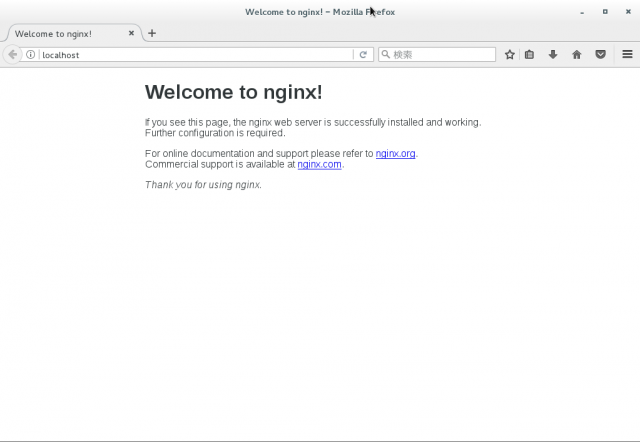
Task: Open a new tab with plus button
Action: [152, 33]
